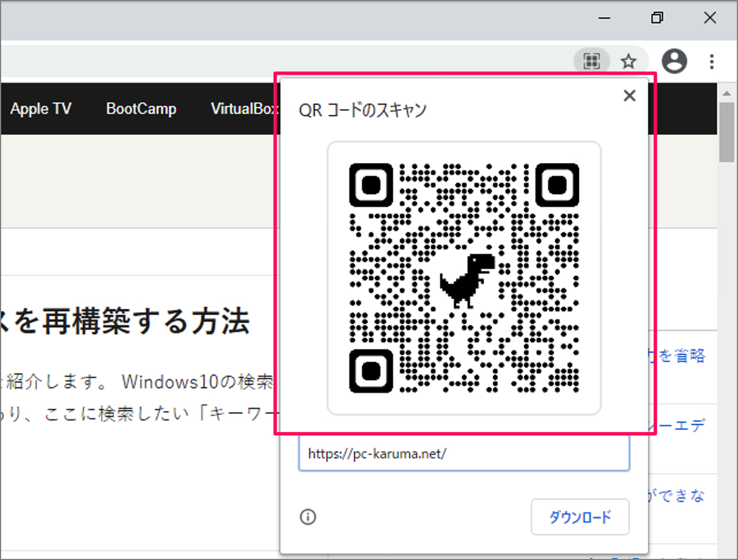738x560 pixels.
Task: Open the Chrome profile avatar icon
Action: (x=675, y=61)
